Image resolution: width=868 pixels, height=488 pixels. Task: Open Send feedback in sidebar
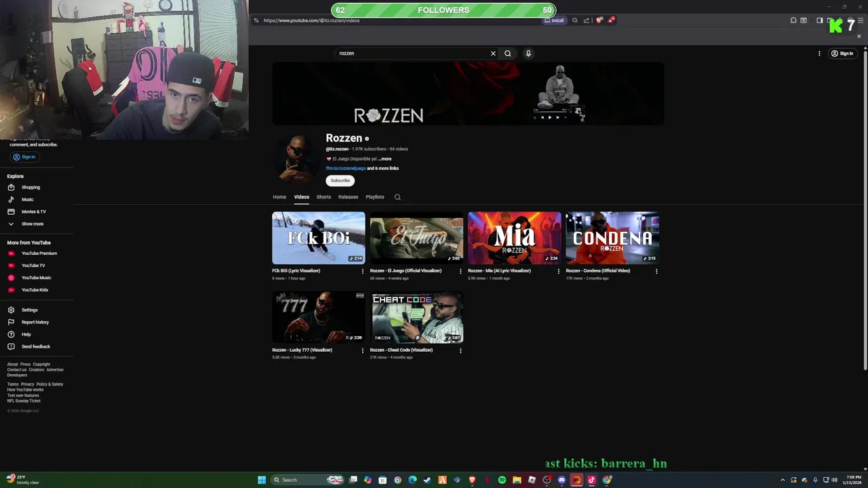tap(37, 346)
